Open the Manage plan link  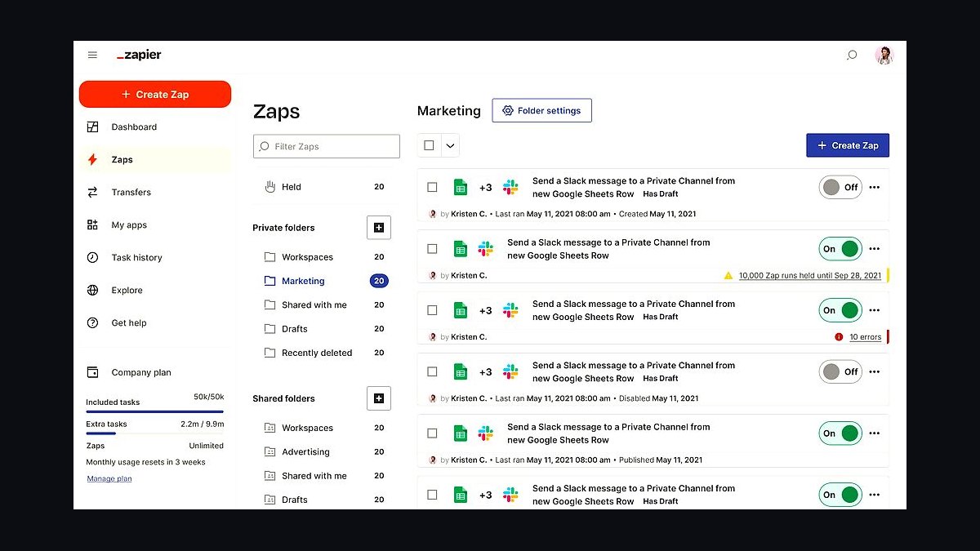(109, 478)
